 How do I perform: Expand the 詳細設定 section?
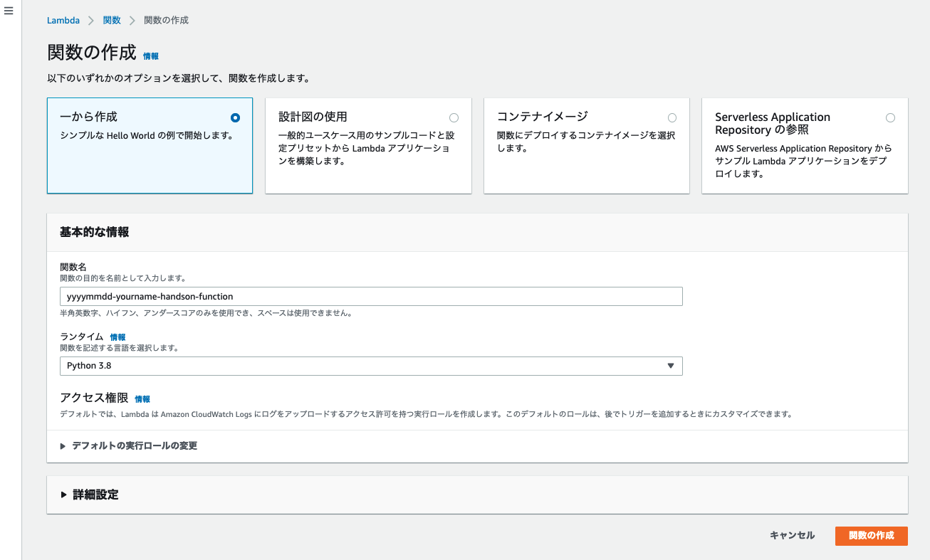90,495
